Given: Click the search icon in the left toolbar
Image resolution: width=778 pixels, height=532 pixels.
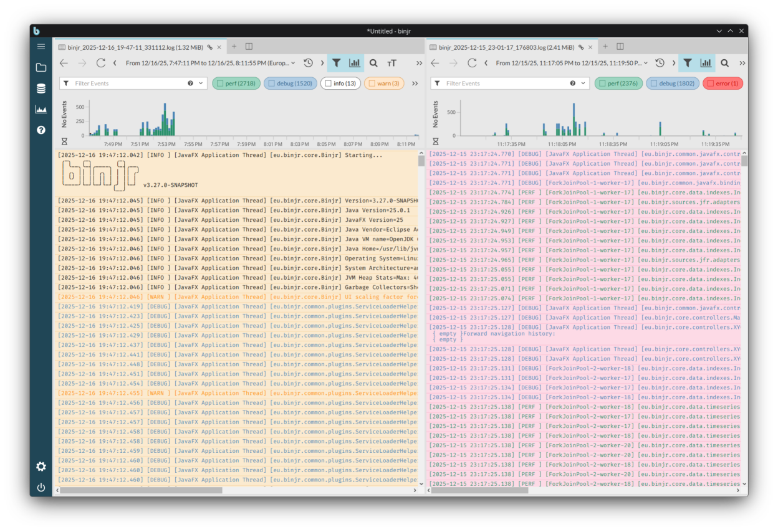Looking at the screenshot, I should (373, 63).
